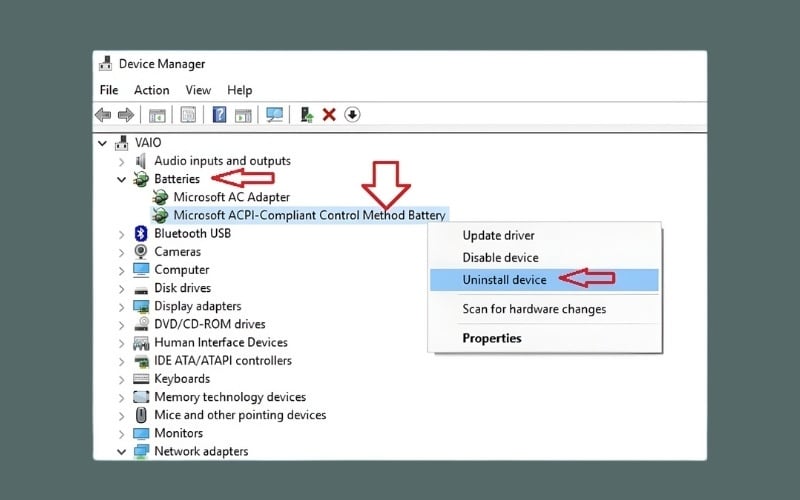800x500 pixels.
Task: Select Update driver in context menu
Action: 498,235
